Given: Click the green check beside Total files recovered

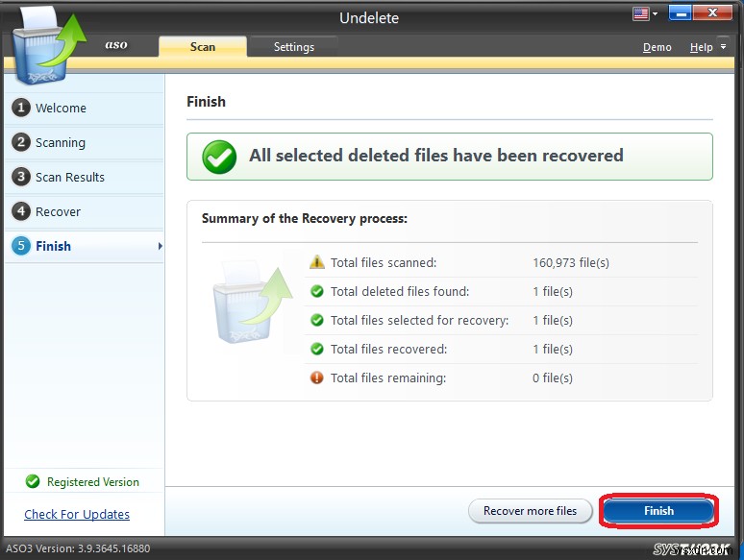Looking at the screenshot, I should coord(317,349).
